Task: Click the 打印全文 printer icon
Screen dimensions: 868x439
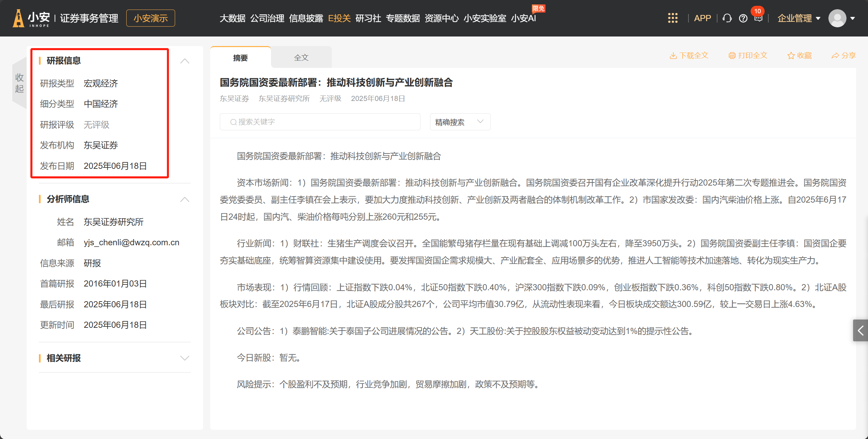Action: pos(732,56)
